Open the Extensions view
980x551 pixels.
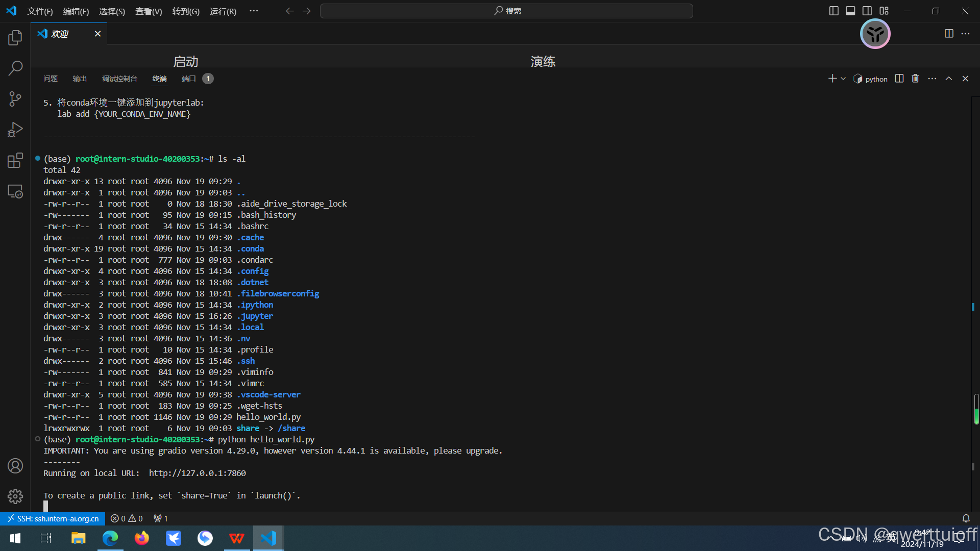click(x=15, y=160)
